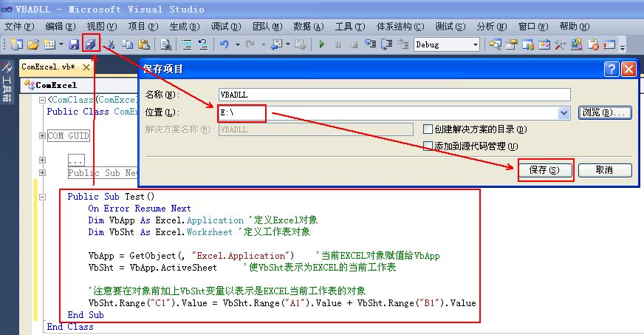Collapse the Public Sub Test outline node
Image resolution: width=644 pixels, height=335 pixels.
tap(42, 197)
